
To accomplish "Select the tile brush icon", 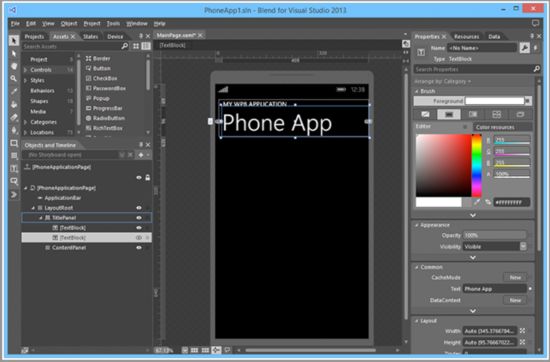I will (497, 114).
